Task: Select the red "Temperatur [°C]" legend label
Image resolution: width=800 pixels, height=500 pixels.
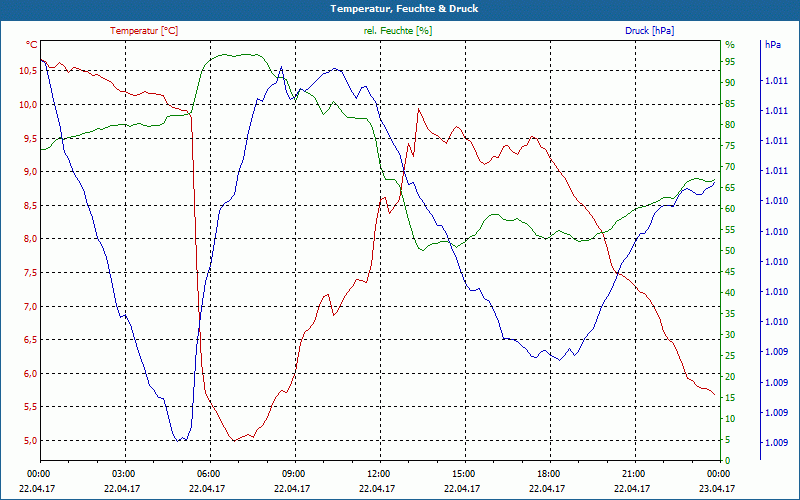Action: (144, 31)
